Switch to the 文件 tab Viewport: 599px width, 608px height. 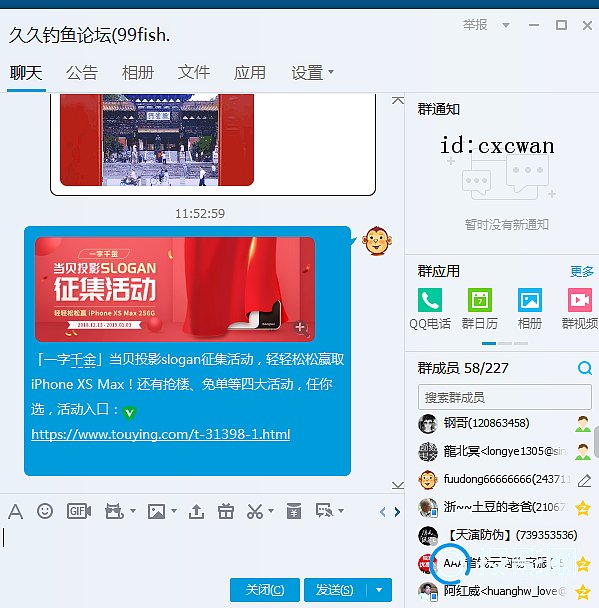(193, 73)
